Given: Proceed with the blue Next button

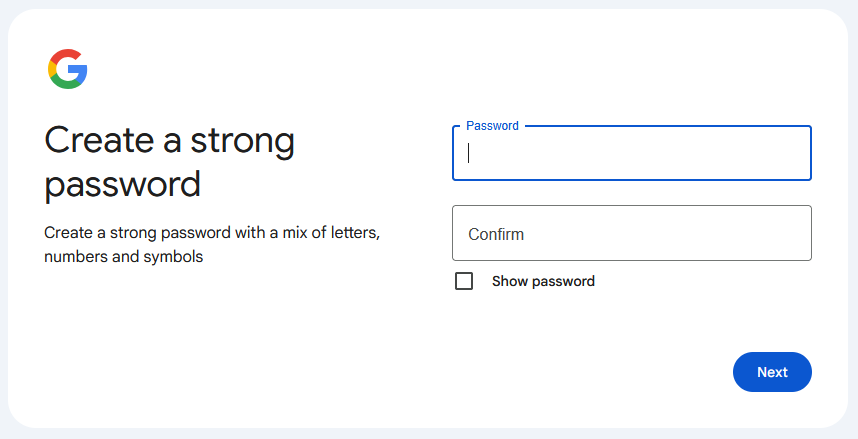Looking at the screenshot, I should 772,372.
